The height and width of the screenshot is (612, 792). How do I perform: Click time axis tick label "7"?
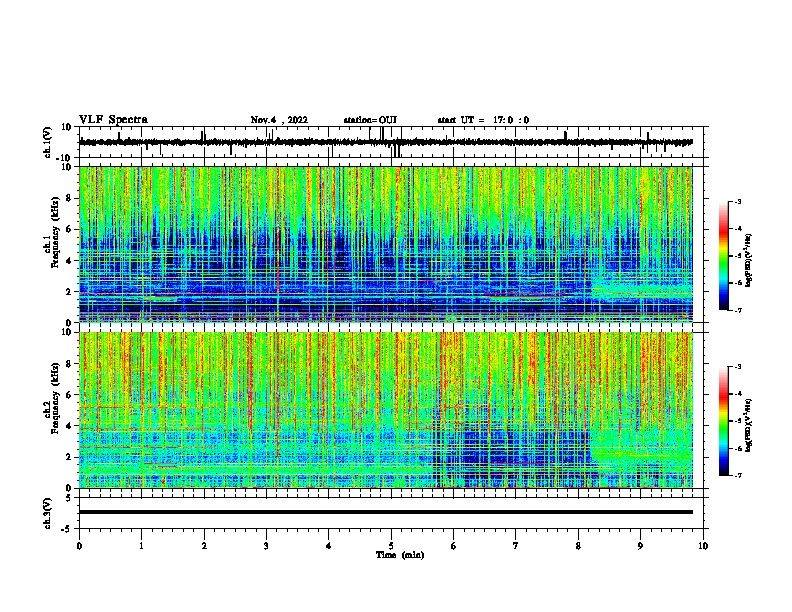coord(516,546)
